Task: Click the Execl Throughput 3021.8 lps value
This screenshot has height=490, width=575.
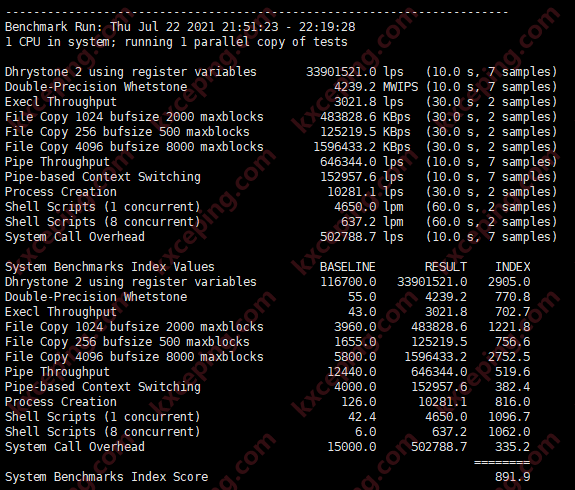Action: click(369, 102)
